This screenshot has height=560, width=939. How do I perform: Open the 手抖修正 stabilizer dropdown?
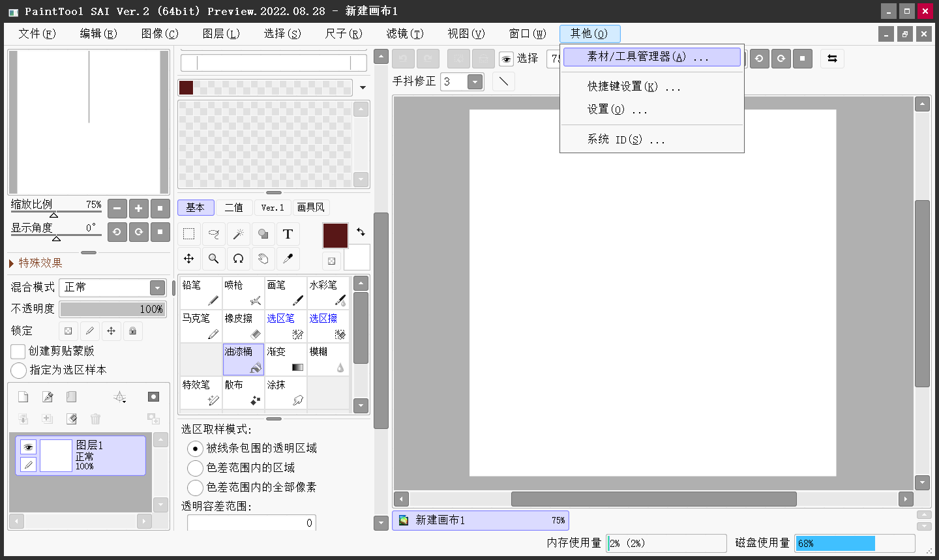[475, 81]
